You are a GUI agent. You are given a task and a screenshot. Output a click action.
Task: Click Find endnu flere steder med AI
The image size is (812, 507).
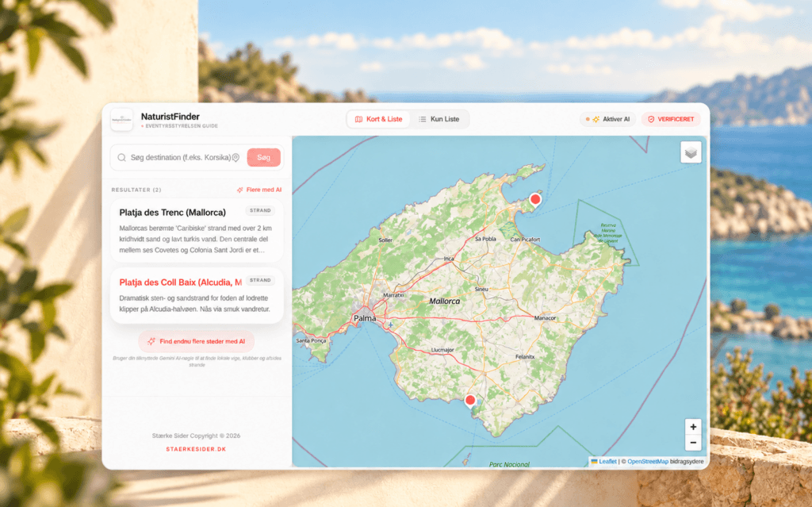click(197, 342)
